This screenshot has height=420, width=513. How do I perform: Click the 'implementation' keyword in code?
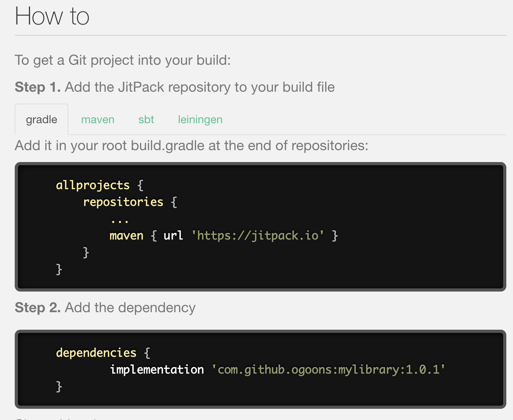pos(157,370)
